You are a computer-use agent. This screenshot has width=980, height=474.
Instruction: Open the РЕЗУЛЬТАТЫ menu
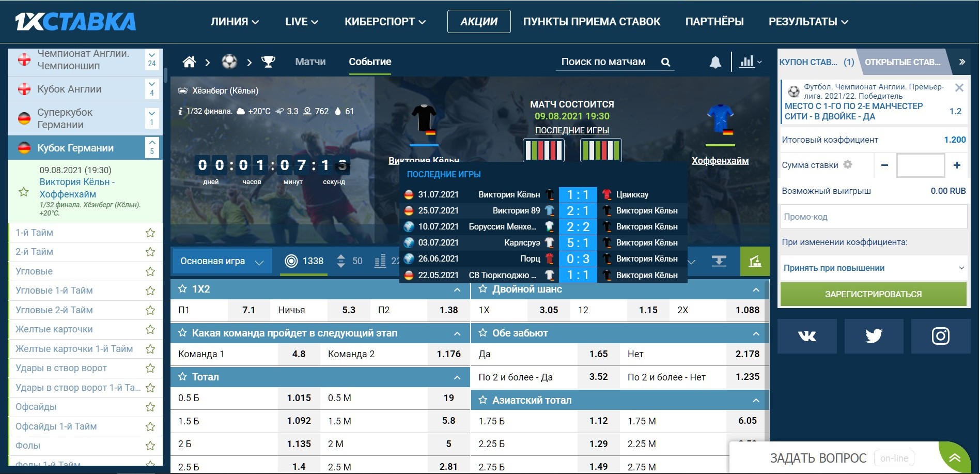[x=808, y=22]
